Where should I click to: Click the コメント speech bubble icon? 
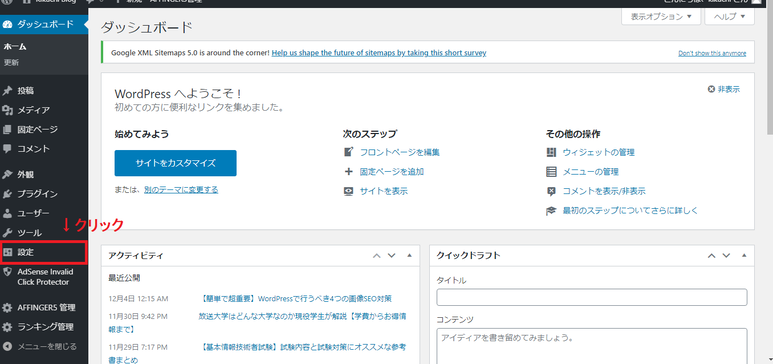[7, 148]
